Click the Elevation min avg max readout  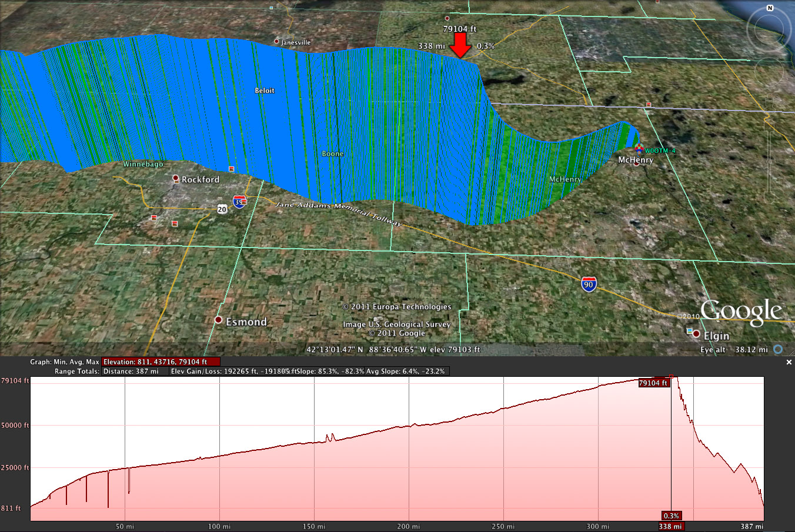pyautogui.click(x=161, y=362)
